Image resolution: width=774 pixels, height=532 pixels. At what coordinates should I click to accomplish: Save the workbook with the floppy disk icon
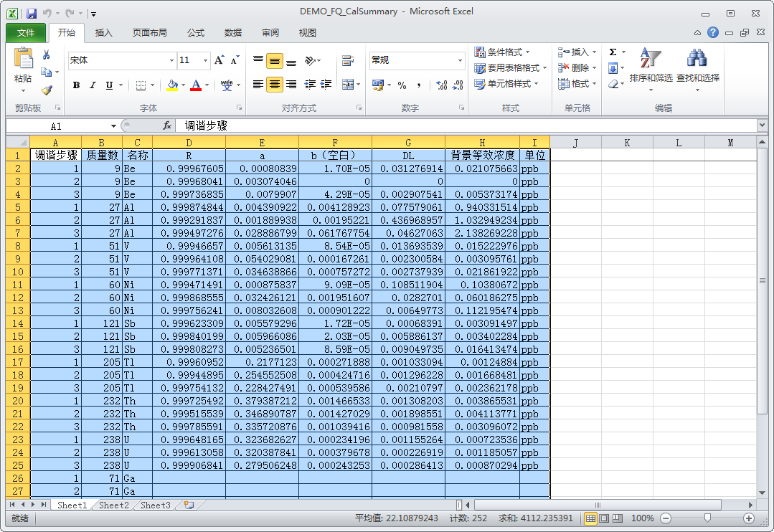point(32,14)
